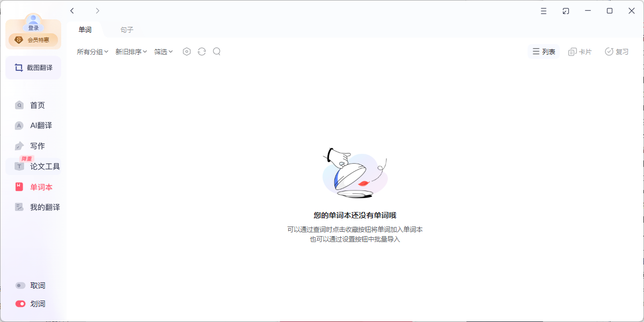644x322 pixels.
Task: Switch to 卡片 card view
Action: pos(580,52)
